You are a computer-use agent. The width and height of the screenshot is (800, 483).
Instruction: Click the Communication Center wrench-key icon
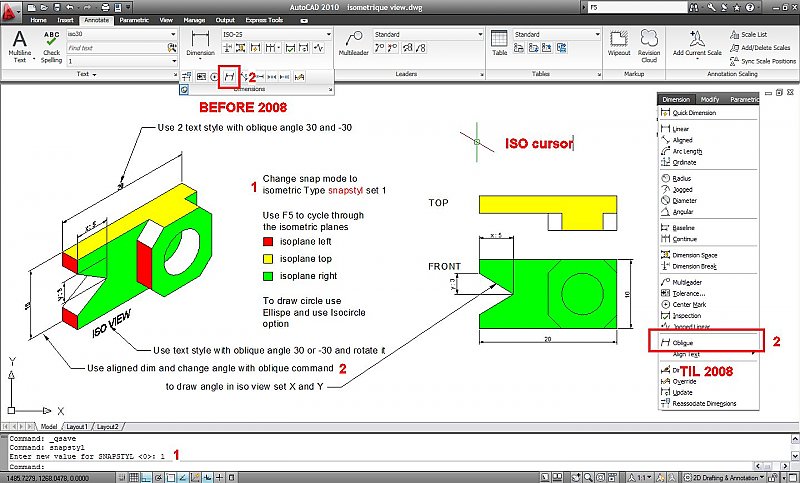click(x=711, y=7)
